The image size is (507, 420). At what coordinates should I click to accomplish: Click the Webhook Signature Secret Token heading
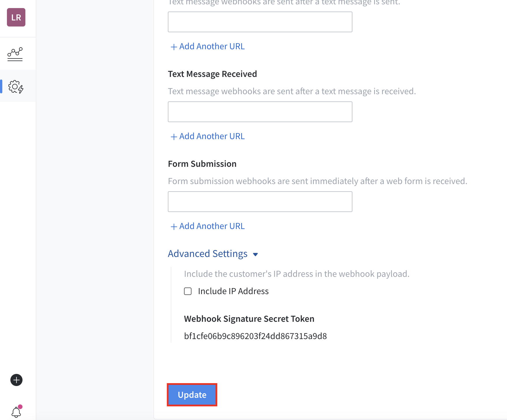point(249,319)
